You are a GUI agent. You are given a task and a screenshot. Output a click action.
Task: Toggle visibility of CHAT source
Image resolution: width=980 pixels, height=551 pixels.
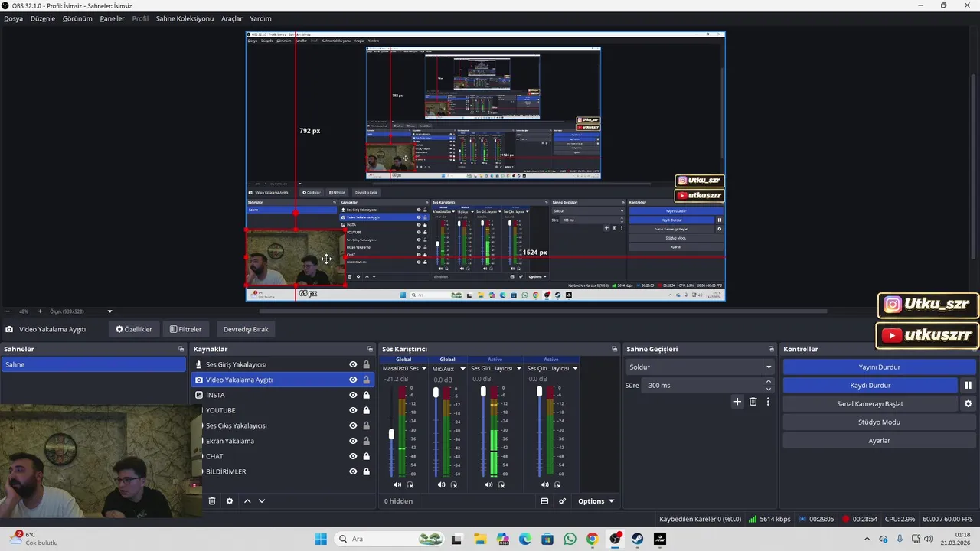[353, 456]
